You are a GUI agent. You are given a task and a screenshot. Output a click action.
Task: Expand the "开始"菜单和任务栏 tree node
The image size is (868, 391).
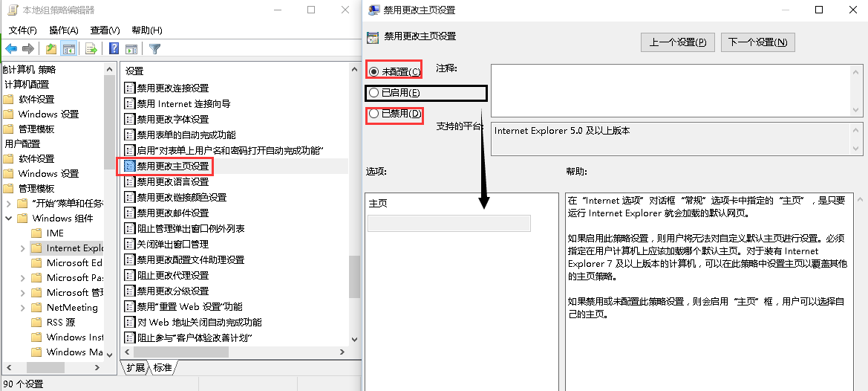click(8, 203)
